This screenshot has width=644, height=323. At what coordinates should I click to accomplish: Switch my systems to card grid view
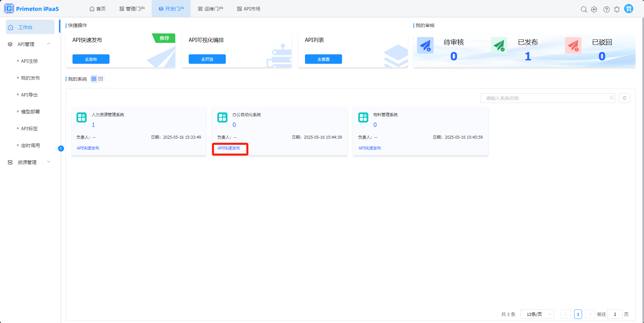(94, 79)
